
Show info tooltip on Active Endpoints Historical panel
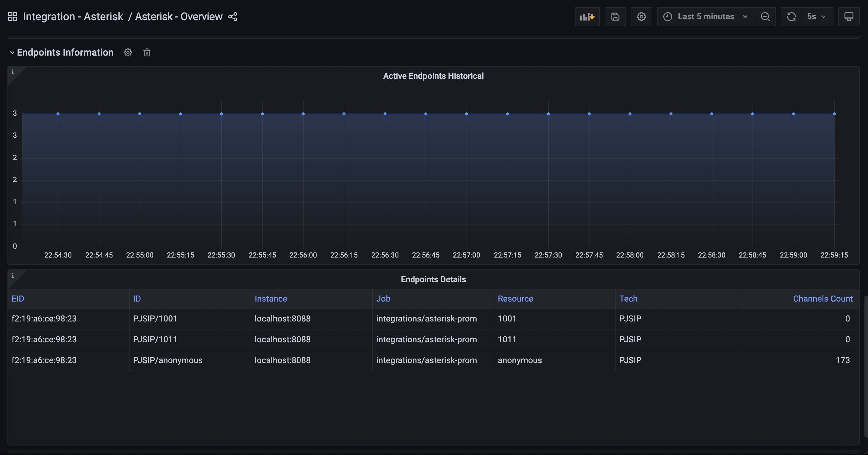(13, 72)
